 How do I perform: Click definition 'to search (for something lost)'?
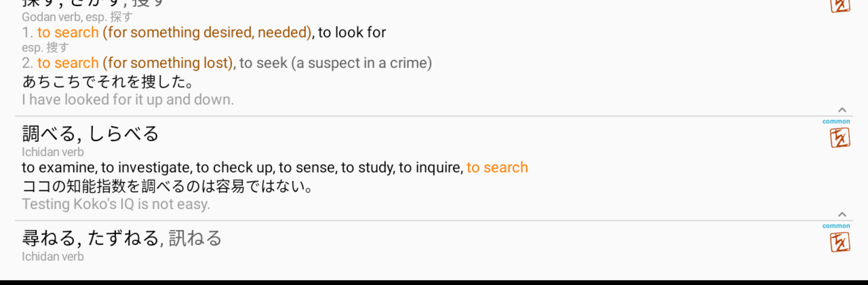tap(135, 63)
